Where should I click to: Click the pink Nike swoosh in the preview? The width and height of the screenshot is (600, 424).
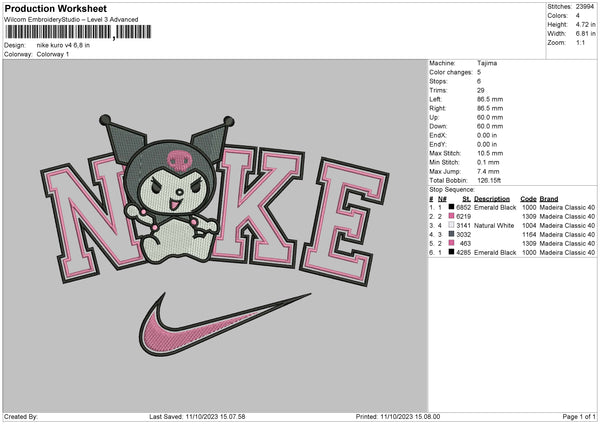pos(224,324)
